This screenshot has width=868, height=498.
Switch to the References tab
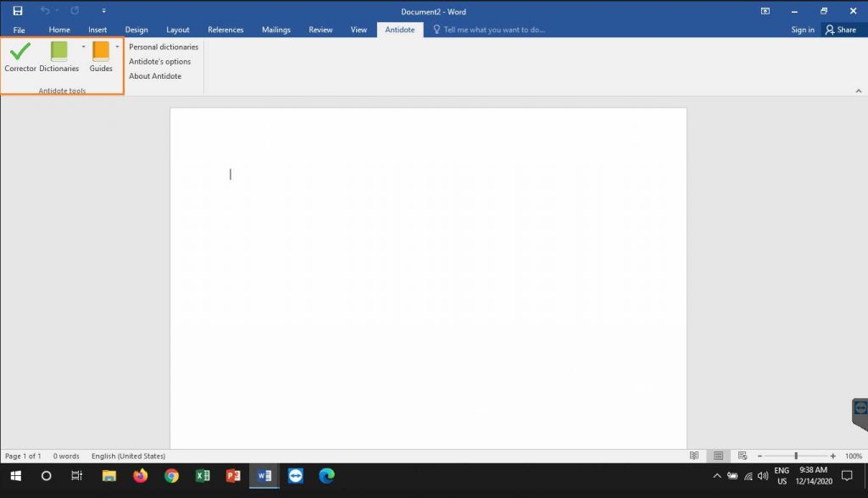pyautogui.click(x=225, y=30)
